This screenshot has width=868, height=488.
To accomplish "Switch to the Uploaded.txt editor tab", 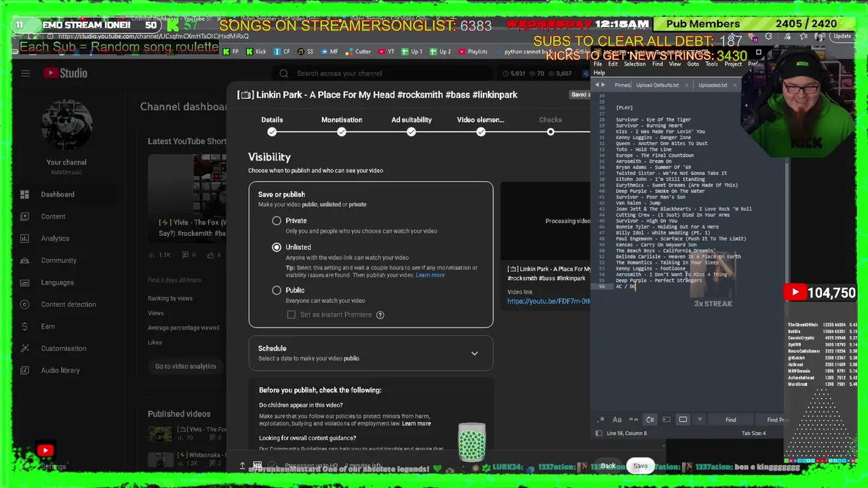I will [713, 85].
